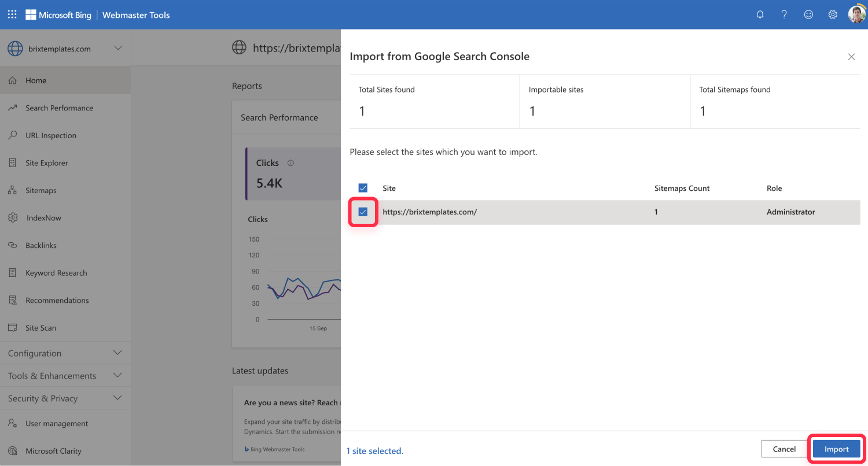Click the Microsoft Bing logo
Viewport: 868px width, 466px height.
[x=58, y=15]
